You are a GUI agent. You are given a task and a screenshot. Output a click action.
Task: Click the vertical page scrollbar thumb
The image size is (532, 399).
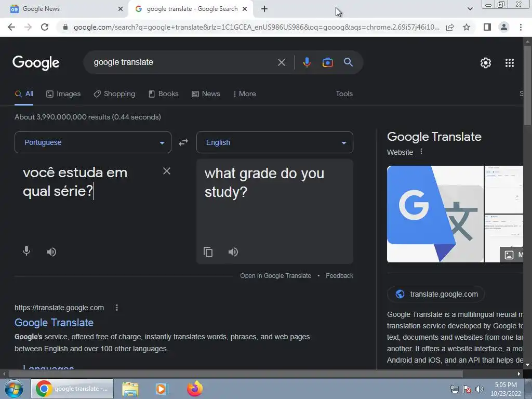(x=527, y=85)
